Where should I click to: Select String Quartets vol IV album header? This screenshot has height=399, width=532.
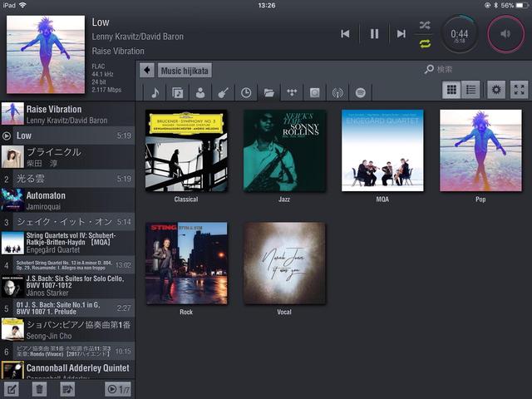[67, 243]
